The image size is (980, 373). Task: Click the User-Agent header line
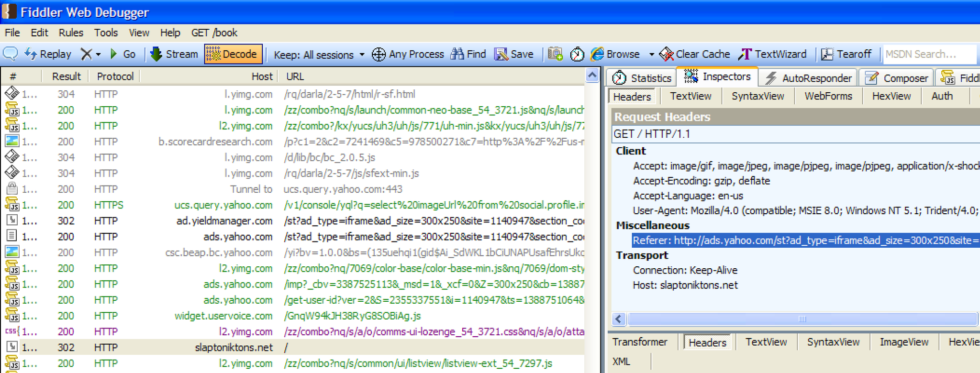point(806,210)
